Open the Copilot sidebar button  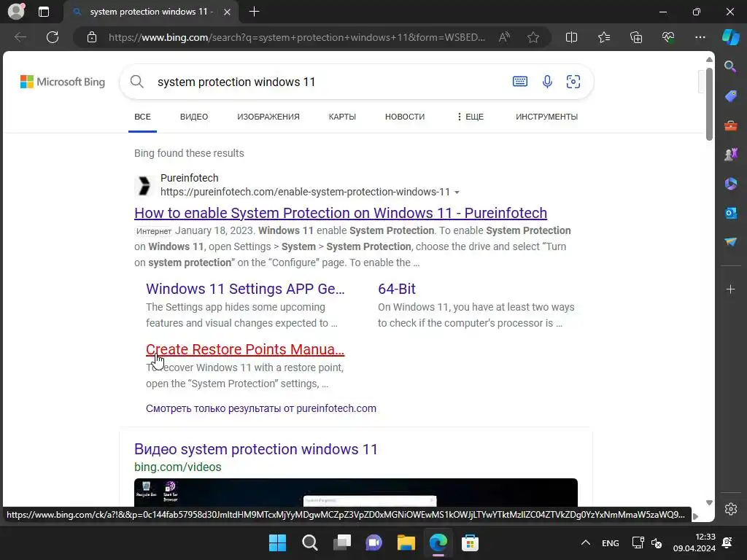coord(731,37)
